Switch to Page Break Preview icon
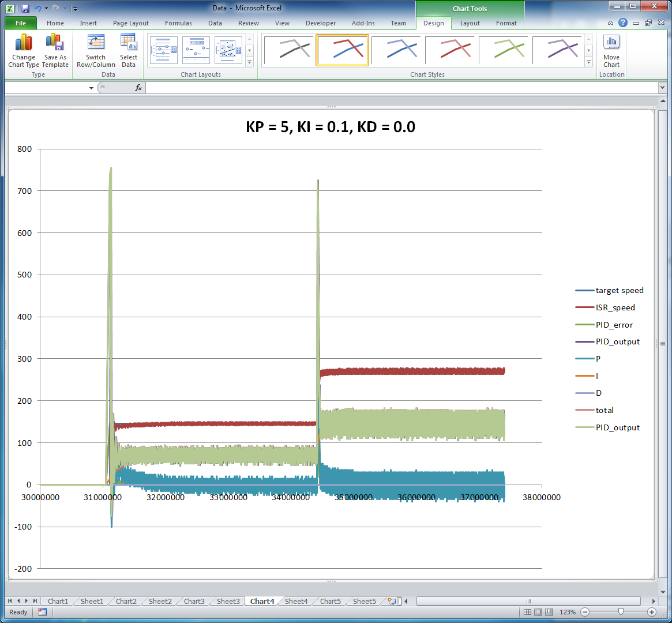 (549, 612)
